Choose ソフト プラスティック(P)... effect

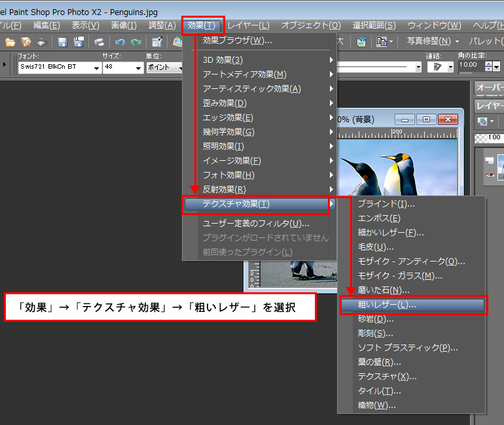click(411, 348)
